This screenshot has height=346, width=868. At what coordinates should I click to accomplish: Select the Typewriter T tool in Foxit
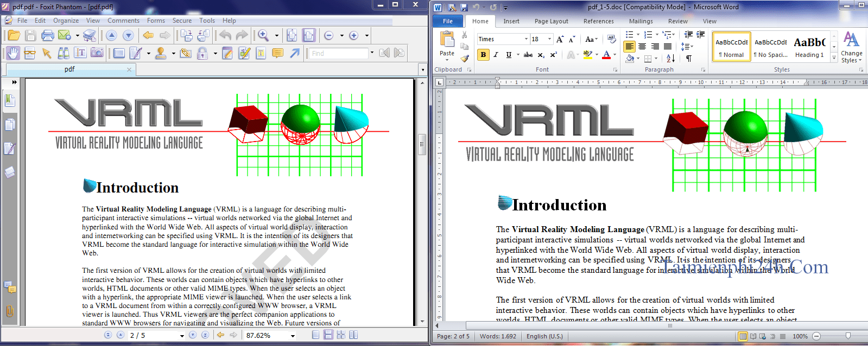(x=261, y=53)
